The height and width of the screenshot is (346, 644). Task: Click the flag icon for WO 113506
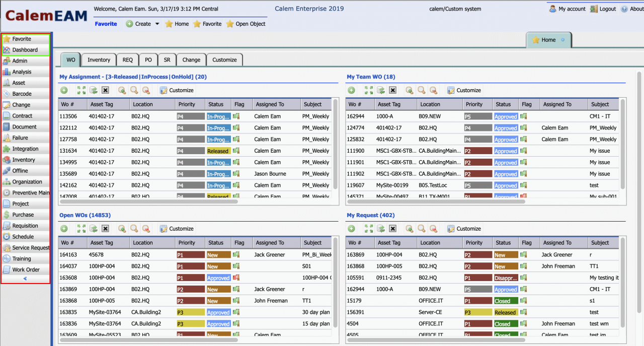point(236,116)
